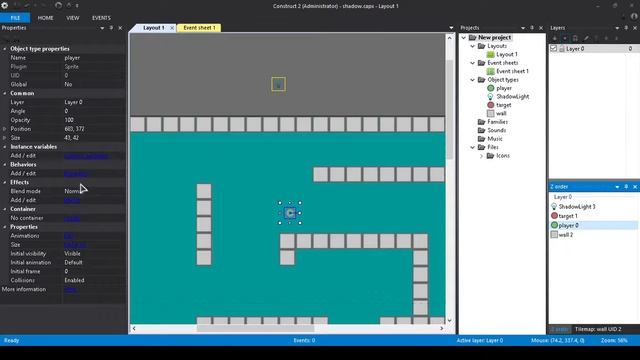The image size is (640, 360).
Task: Click the wall tile icon in Projects
Action: coord(491,113)
